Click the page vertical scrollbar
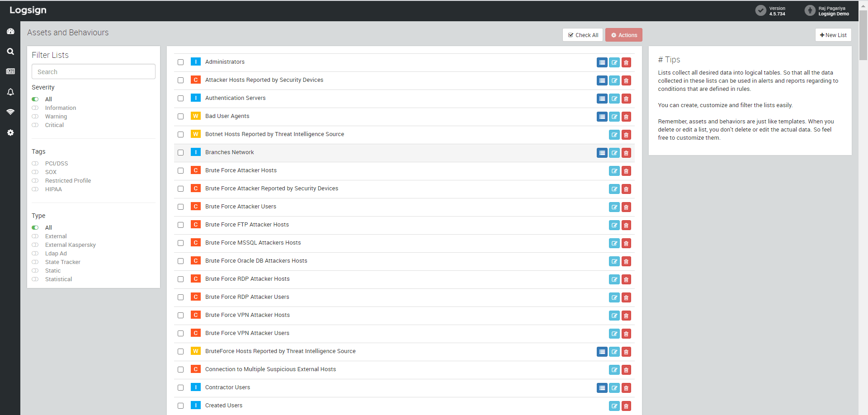 coord(863,35)
